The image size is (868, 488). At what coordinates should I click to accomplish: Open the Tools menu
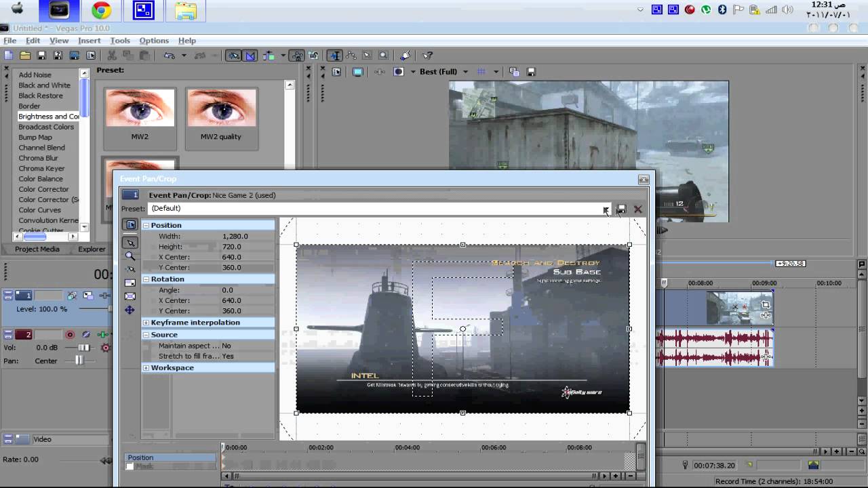tap(120, 41)
